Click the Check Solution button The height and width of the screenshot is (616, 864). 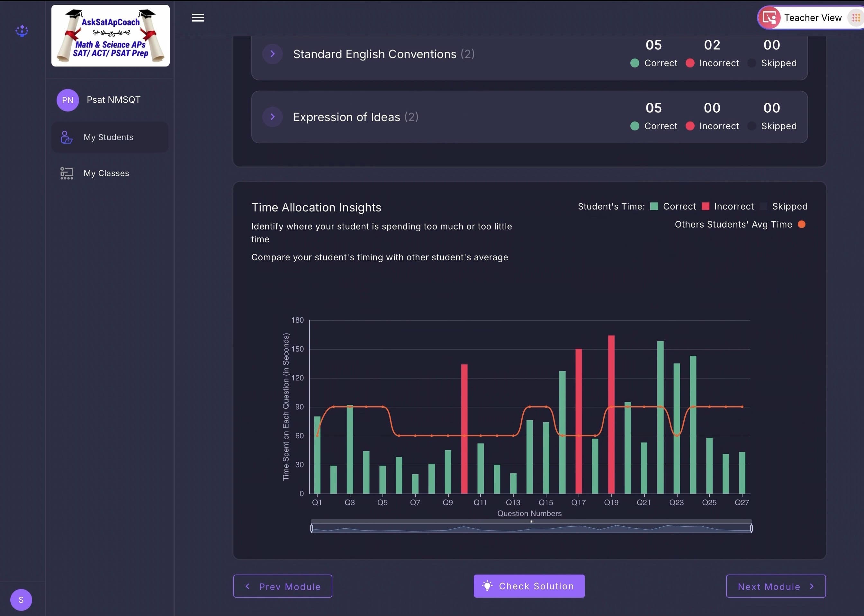point(529,586)
